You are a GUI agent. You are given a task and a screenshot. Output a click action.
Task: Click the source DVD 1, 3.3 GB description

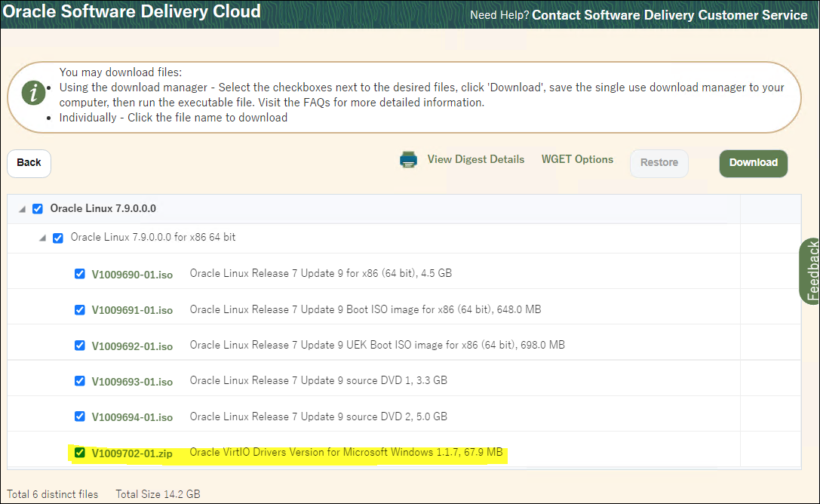pyautogui.click(x=318, y=380)
